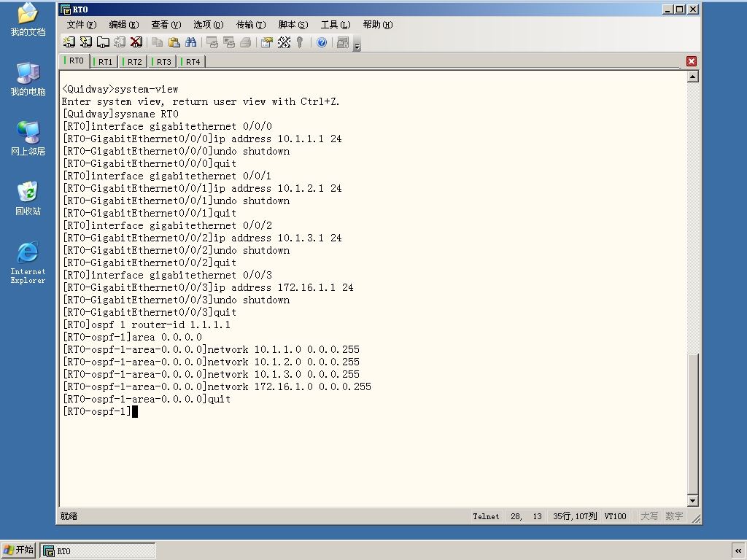Click the Internet Explorer desktop icon
This screenshot has width=747, height=560.
point(28,262)
